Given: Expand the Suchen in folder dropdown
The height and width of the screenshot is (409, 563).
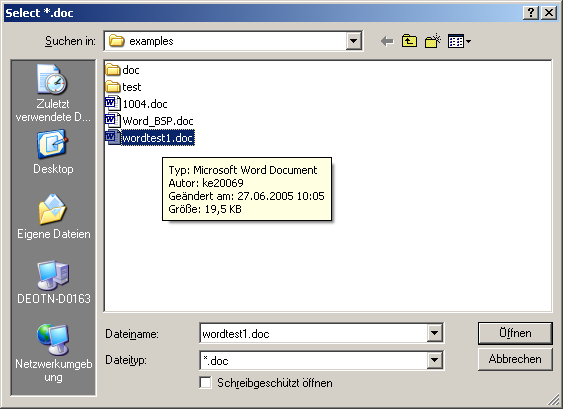Looking at the screenshot, I should (x=353, y=41).
